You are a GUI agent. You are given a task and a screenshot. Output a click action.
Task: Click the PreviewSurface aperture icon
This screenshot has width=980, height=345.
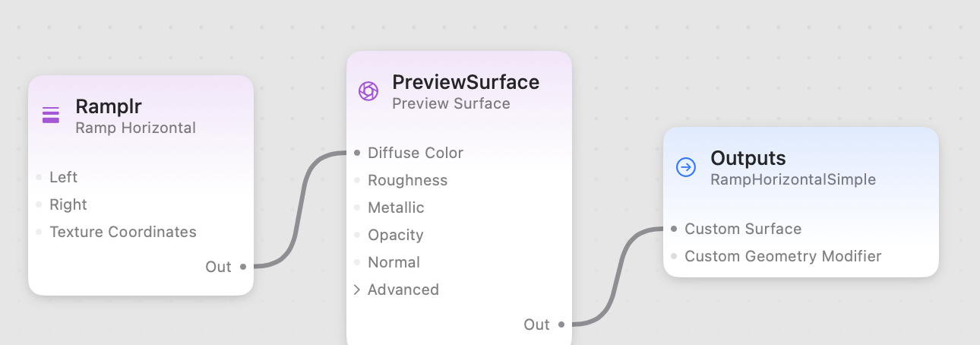(368, 91)
